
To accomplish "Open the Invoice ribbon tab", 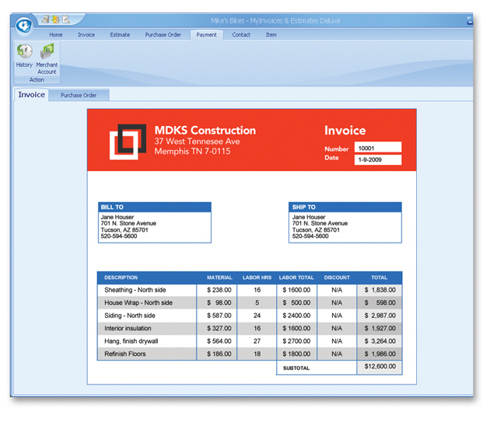I will tap(86, 35).
